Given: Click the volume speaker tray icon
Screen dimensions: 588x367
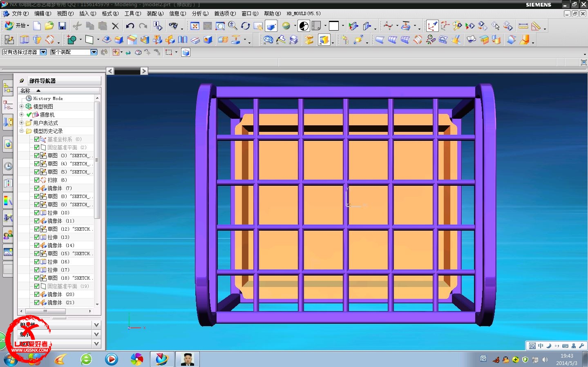Looking at the screenshot, I should pos(545,360).
